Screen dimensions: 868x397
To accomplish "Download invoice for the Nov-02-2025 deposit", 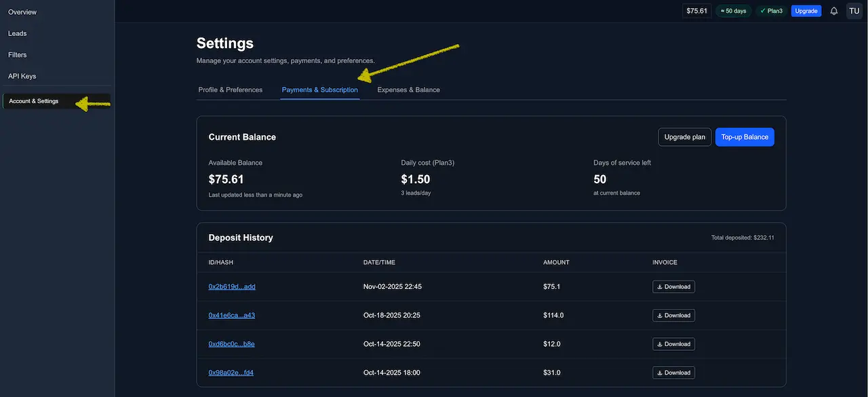I will [x=673, y=286].
